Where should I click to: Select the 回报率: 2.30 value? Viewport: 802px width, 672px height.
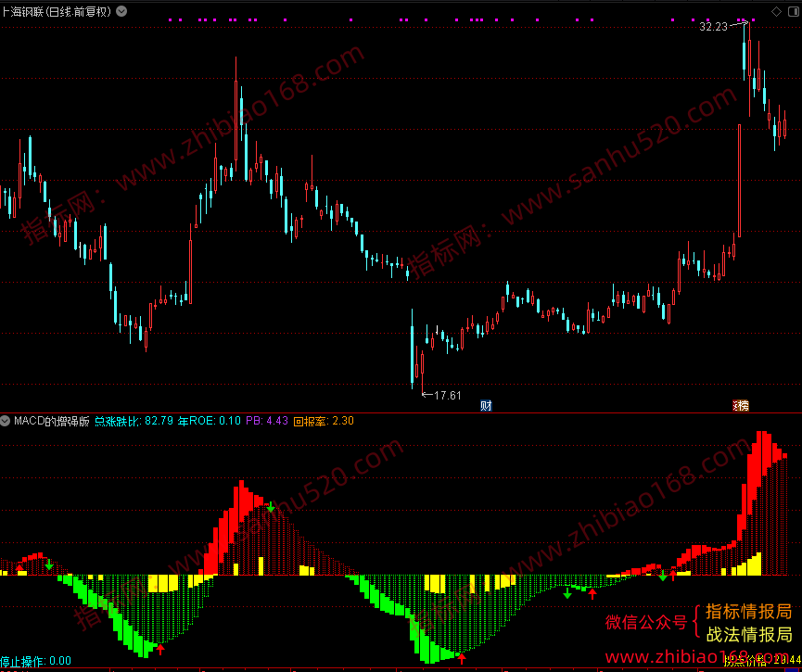tap(324, 421)
